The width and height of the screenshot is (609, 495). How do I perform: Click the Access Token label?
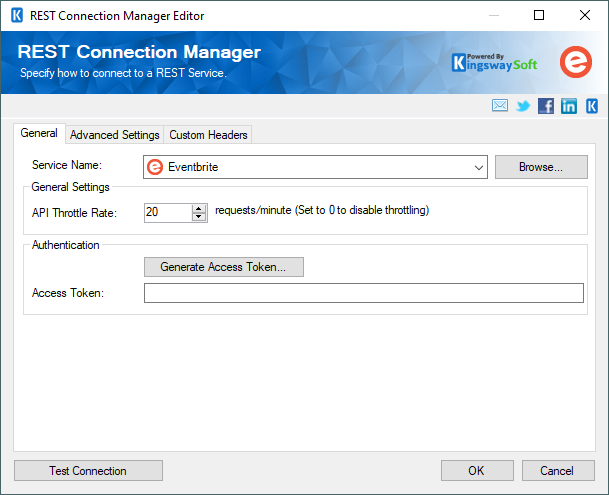68,293
